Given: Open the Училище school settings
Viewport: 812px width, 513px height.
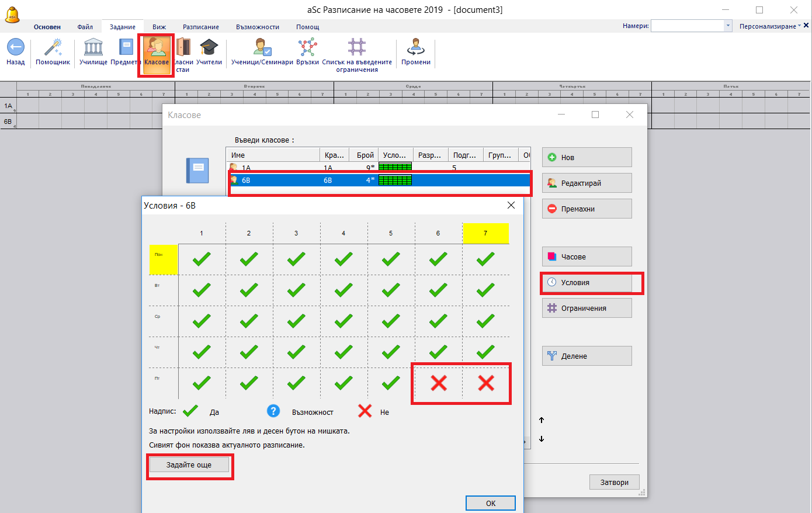Looking at the screenshot, I should [x=93, y=48].
